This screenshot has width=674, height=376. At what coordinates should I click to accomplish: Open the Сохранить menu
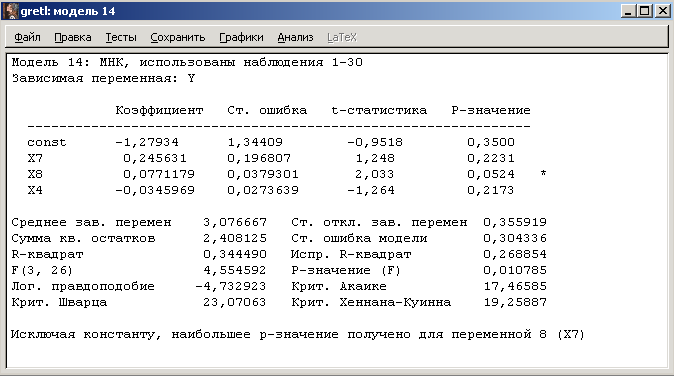coord(178,37)
